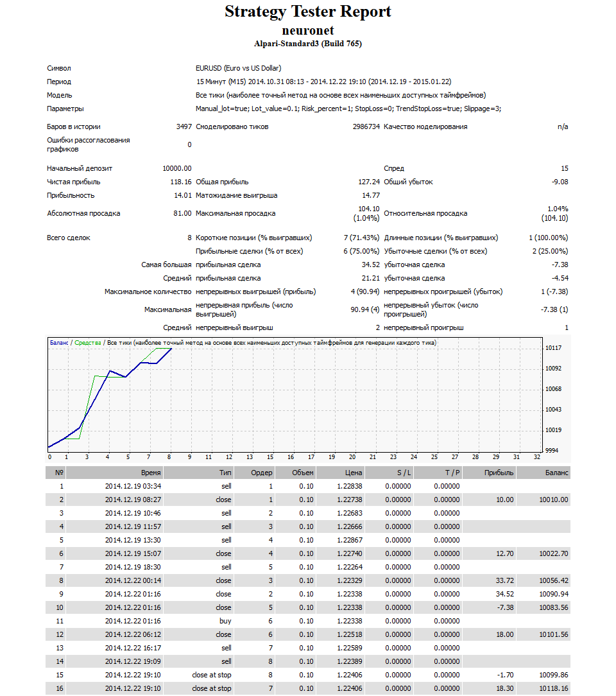Click the 'neuronet' expert name heading
Image resolution: width=616 pixels, height=696 pixels.
[308, 31]
